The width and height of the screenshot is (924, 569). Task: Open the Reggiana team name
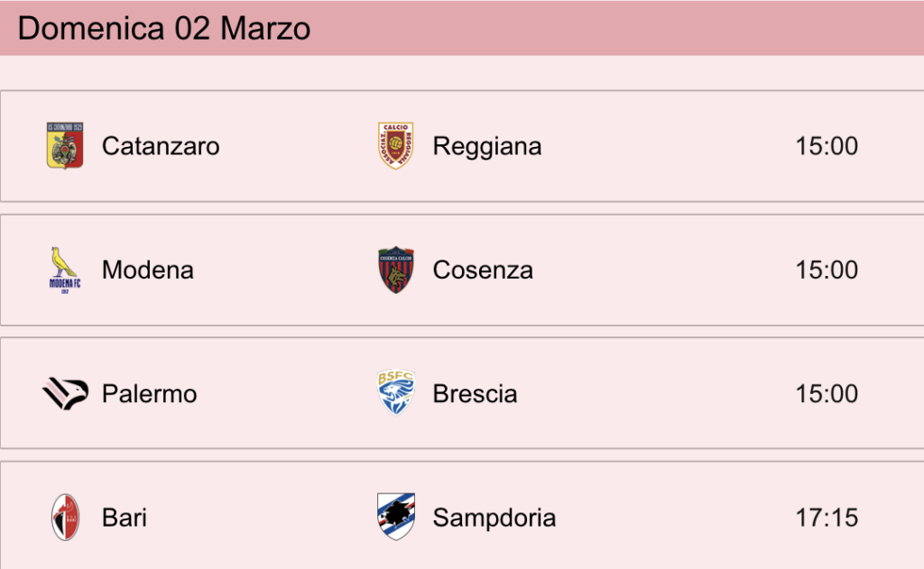[x=486, y=147]
